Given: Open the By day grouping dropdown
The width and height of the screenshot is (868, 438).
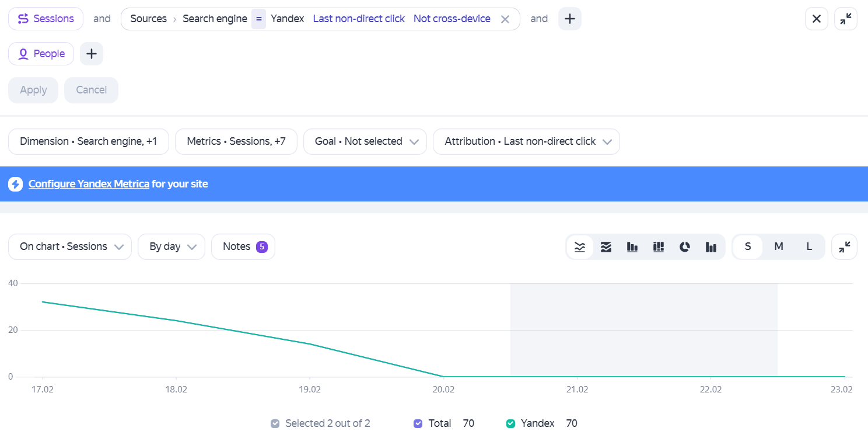Looking at the screenshot, I should click(x=171, y=246).
